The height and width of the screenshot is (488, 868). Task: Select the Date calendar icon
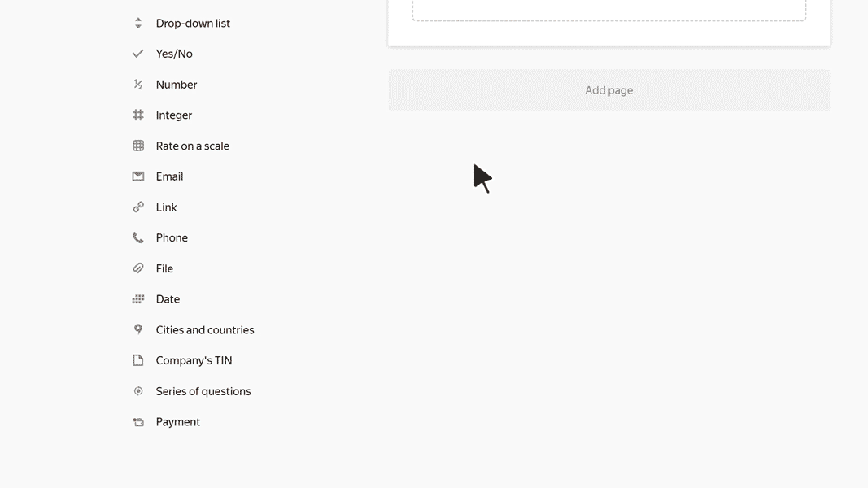point(138,299)
